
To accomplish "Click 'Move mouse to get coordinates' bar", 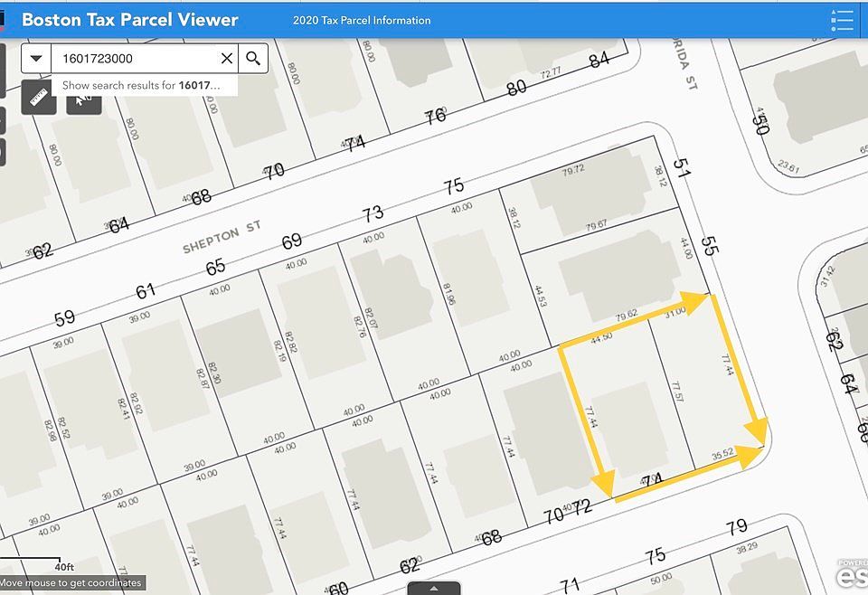I will pos(72,583).
